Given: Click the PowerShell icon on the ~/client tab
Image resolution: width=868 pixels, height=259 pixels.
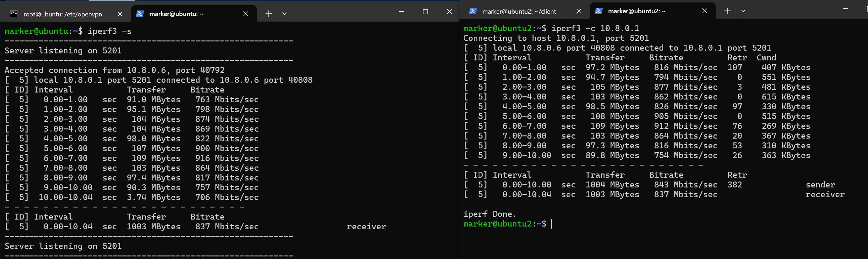Looking at the screenshot, I should (473, 11).
